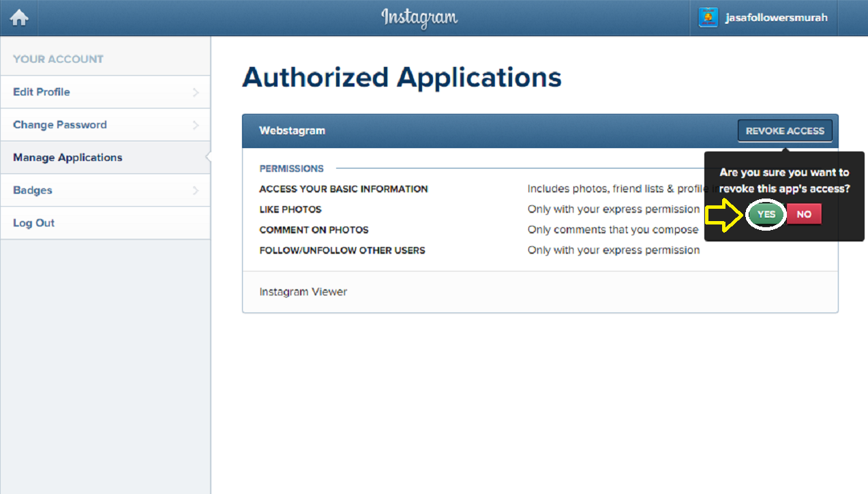Open Edit Profile in sidebar
The height and width of the screenshot is (494, 868).
[105, 92]
